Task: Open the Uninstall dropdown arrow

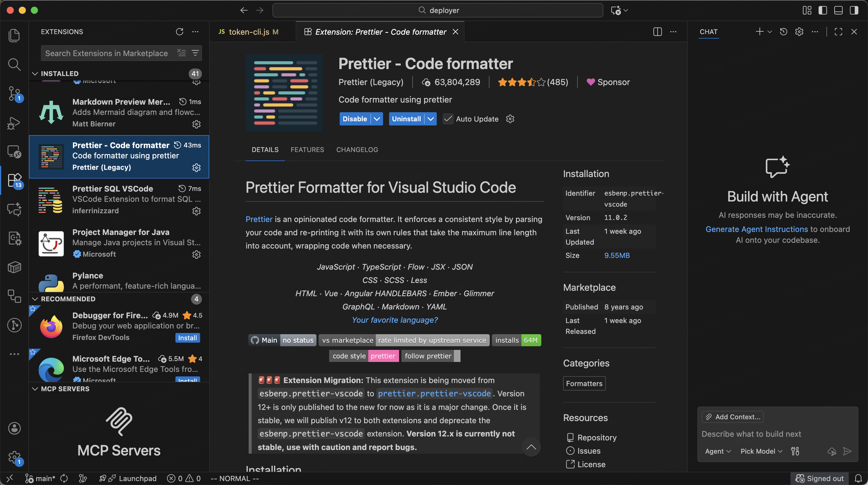Action: 431,119
